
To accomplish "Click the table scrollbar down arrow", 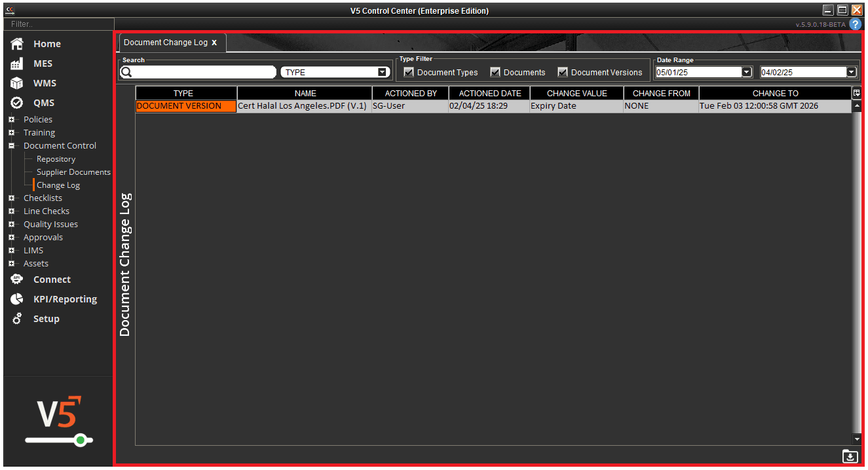I will coord(857,439).
